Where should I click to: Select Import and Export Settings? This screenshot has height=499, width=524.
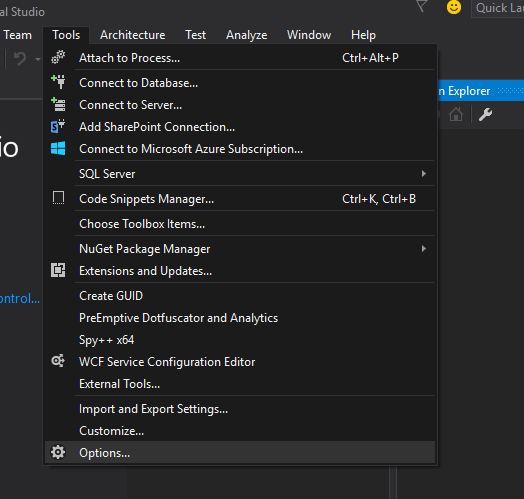coord(153,409)
